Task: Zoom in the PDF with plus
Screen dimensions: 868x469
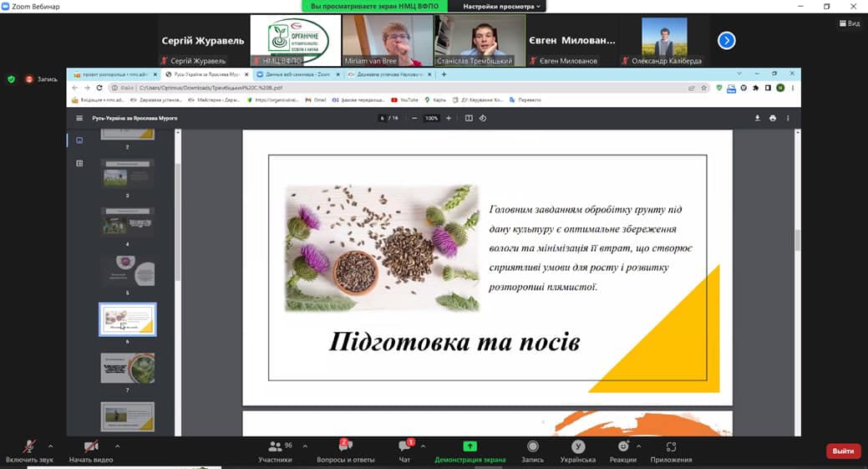Action: click(x=449, y=118)
